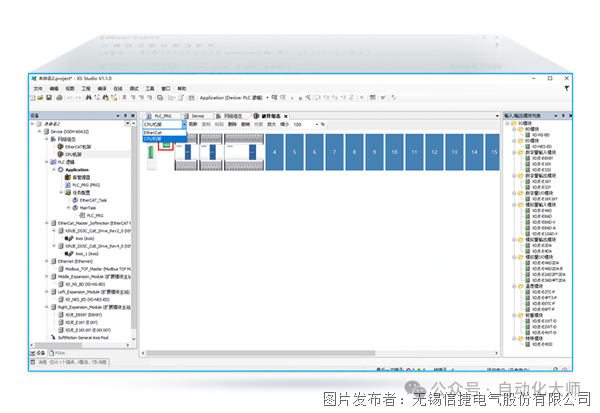
Task: Click the XD-NES-ED module icon in module list
Action: pyautogui.click(x=528, y=147)
